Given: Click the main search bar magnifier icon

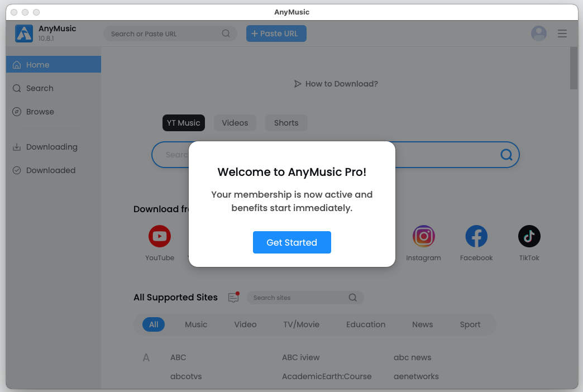Looking at the screenshot, I should click(506, 154).
